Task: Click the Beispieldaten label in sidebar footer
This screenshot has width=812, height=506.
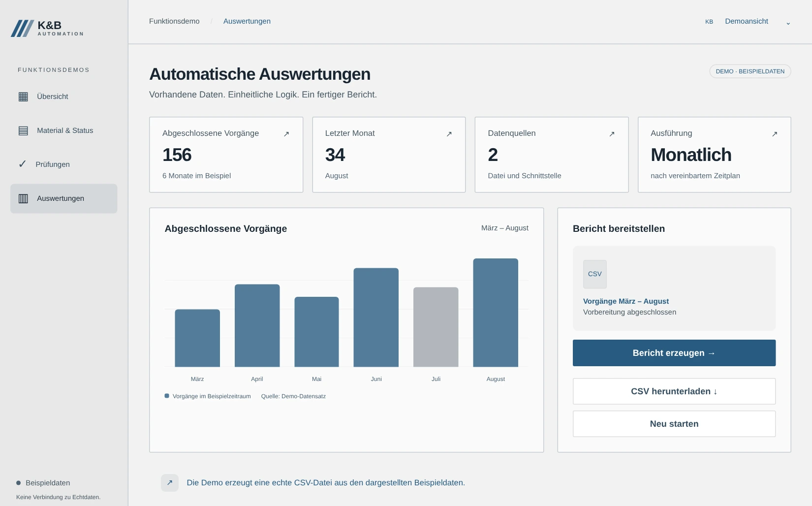Action: point(48,483)
